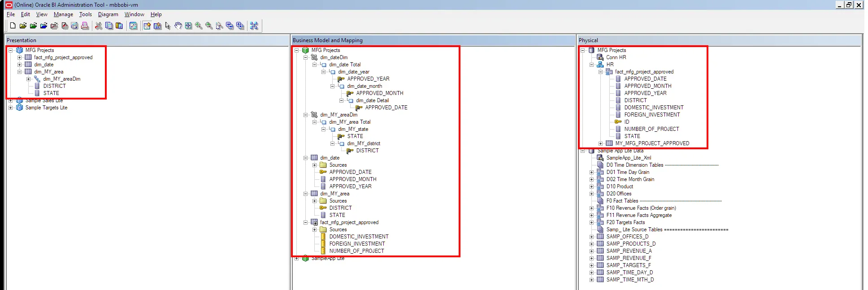Click the marquee zoom toolbar icon

[x=219, y=26]
